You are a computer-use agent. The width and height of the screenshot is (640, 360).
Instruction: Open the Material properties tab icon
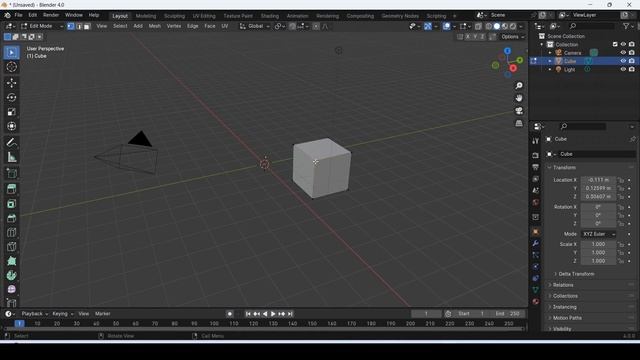536,301
